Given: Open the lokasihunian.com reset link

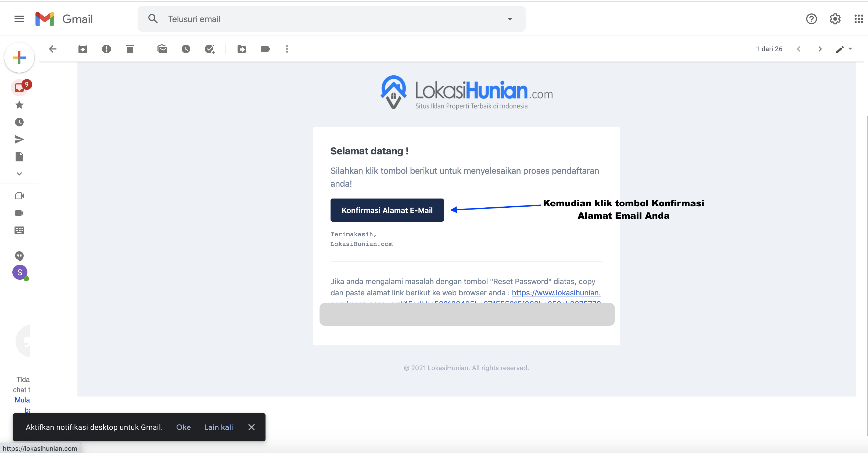Looking at the screenshot, I should tap(556, 293).
